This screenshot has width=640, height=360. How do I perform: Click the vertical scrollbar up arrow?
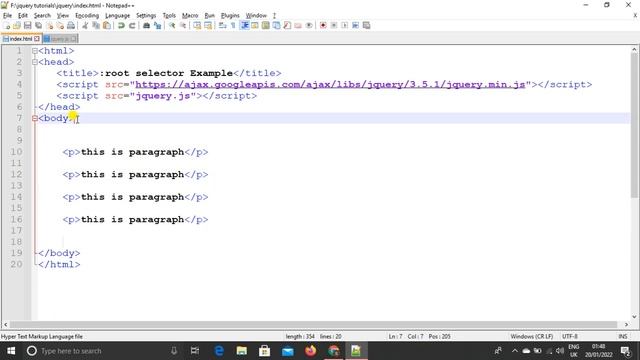[634, 49]
